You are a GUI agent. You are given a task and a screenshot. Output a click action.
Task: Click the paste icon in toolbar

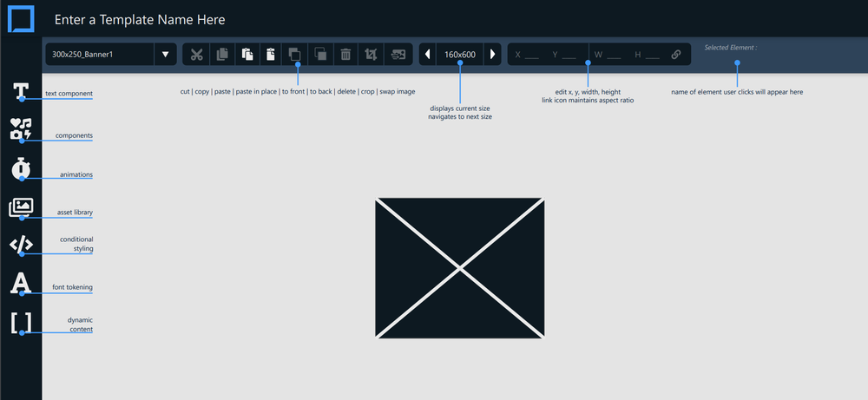coord(247,54)
